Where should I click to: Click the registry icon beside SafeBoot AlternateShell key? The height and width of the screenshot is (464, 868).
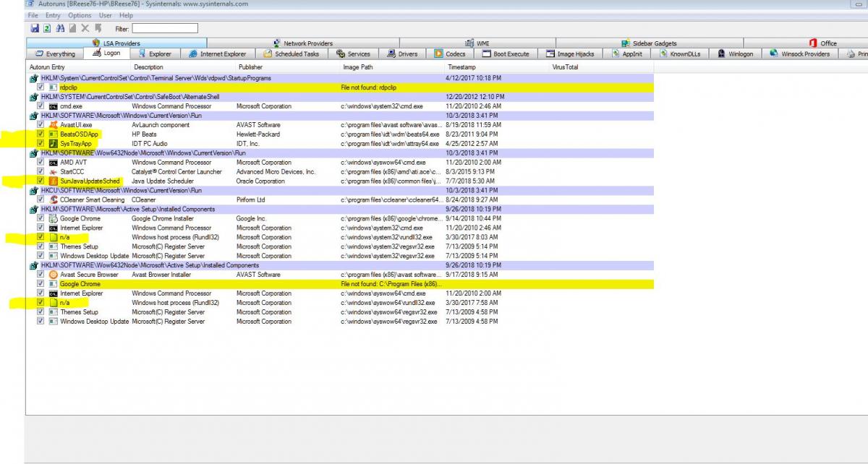pos(34,97)
